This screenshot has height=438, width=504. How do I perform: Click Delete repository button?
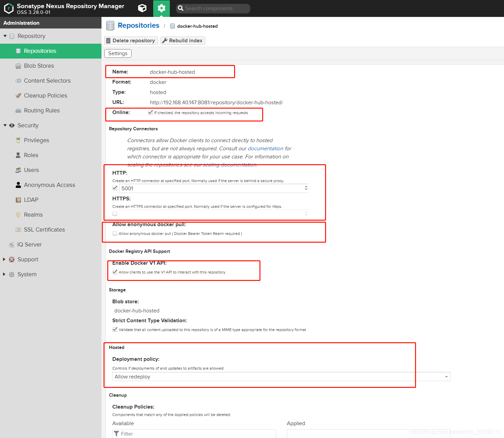[x=131, y=41]
